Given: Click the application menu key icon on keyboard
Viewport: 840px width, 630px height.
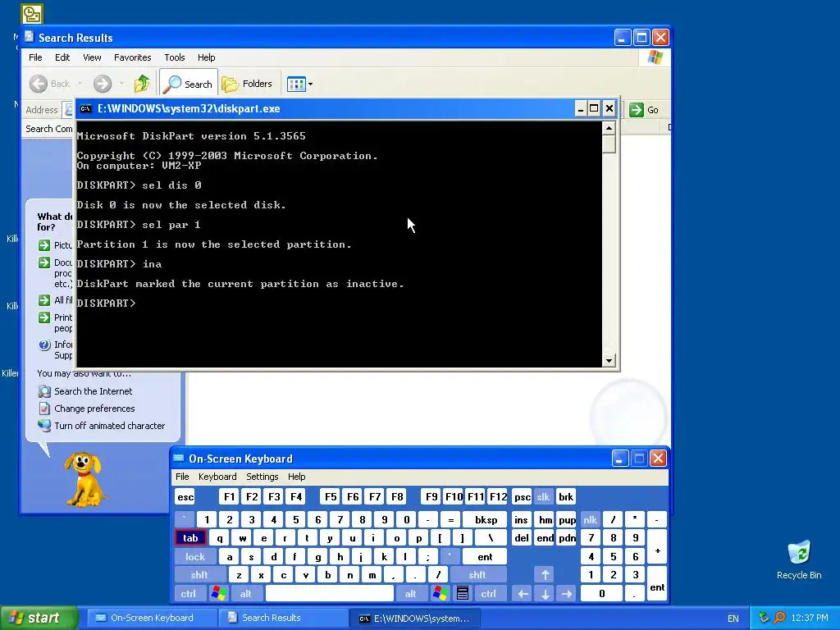Looking at the screenshot, I should coord(463,594).
